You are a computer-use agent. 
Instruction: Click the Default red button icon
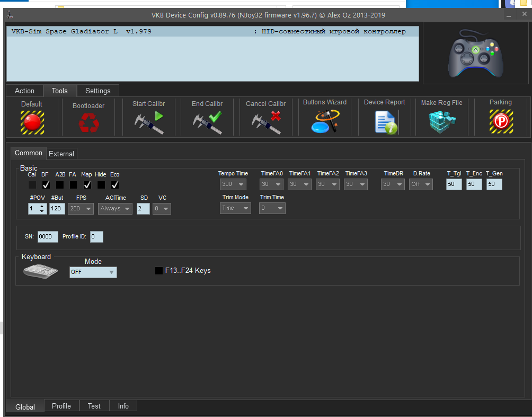(x=32, y=122)
